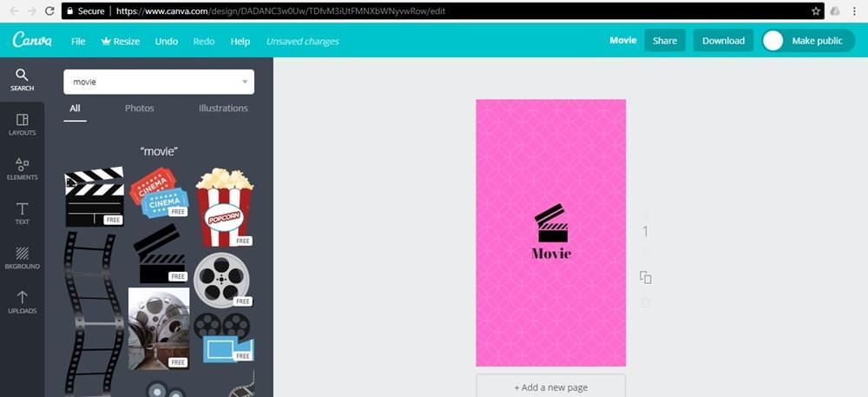Open the Help menu

[240, 42]
